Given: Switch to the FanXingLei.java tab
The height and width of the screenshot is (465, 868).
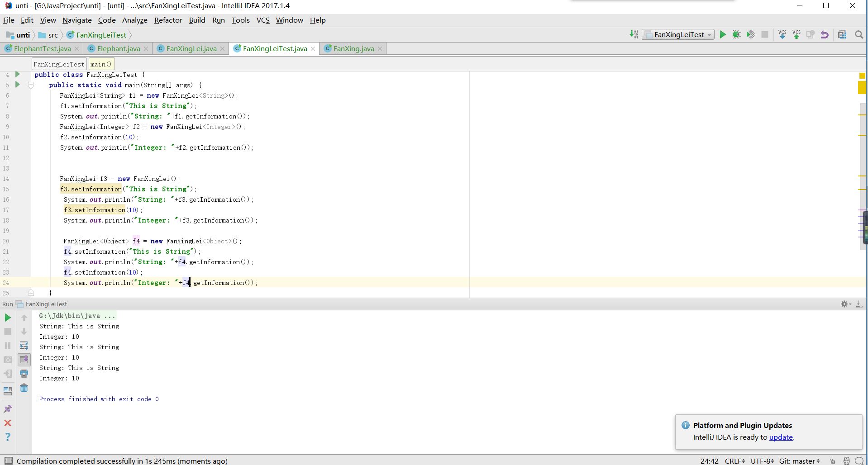Looking at the screenshot, I should [x=191, y=49].
